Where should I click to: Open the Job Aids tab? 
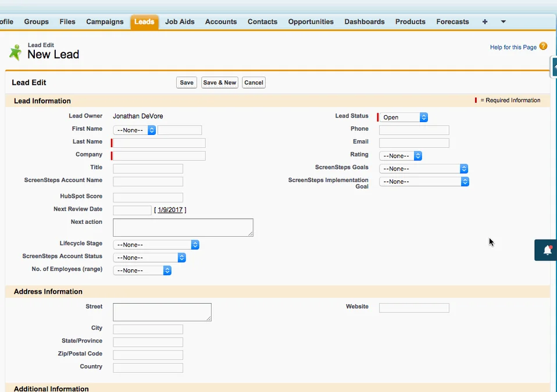[180, 22]
